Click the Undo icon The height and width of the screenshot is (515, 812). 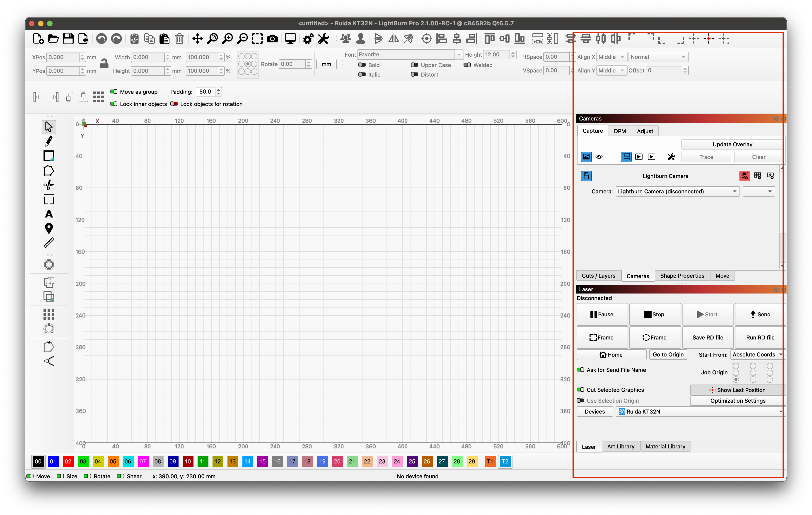click(x=101, y=39)
